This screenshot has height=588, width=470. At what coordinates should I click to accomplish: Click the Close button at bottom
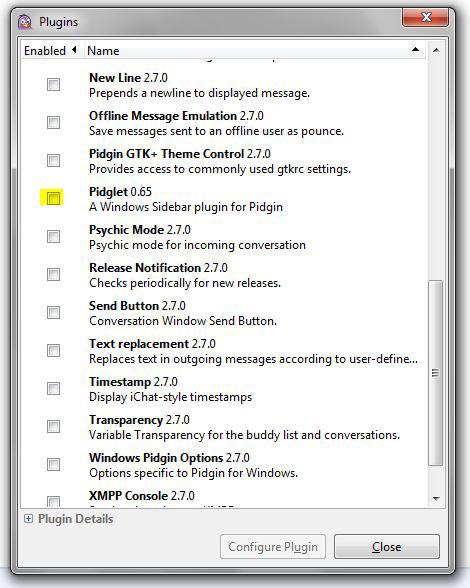point(387,547)
